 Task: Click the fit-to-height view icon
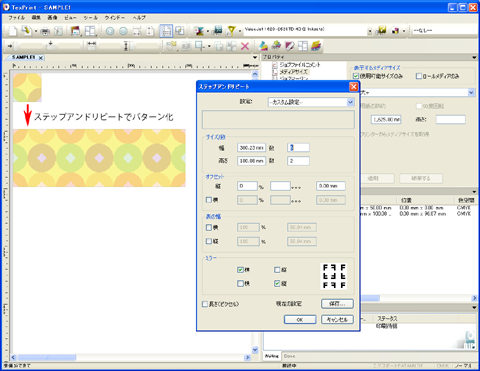[x=150, y=31]
